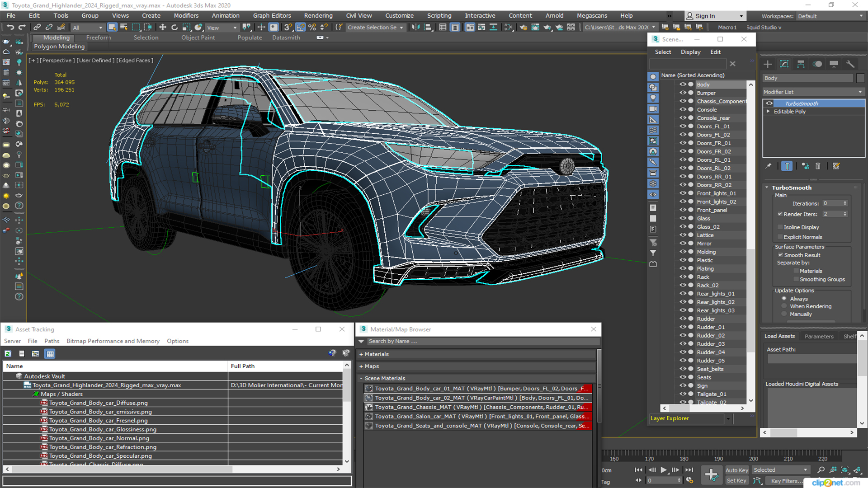The width and height of the screenshot is (868, 488).
Task: Open the selection filter All dropdown
Action: [x=87, y=28]
